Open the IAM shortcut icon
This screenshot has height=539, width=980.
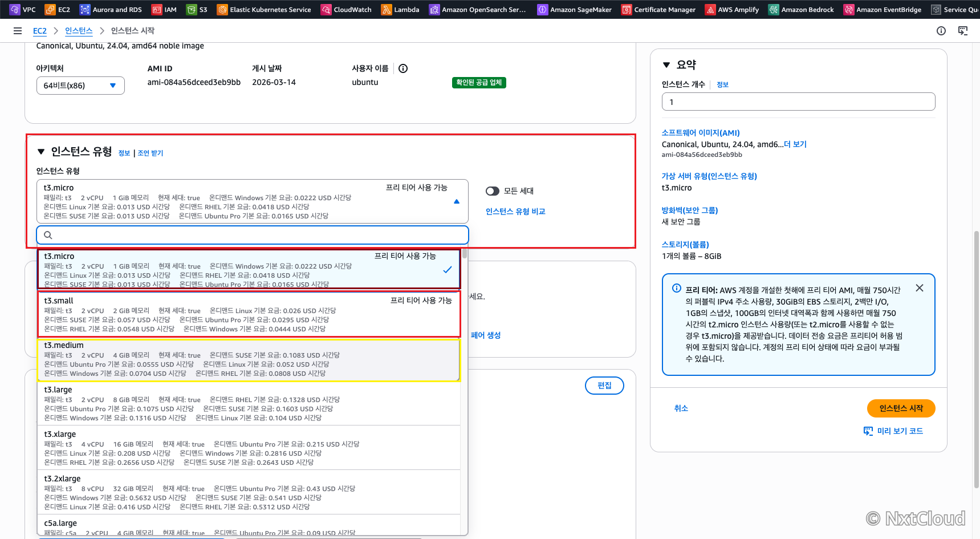click(157, 10)
